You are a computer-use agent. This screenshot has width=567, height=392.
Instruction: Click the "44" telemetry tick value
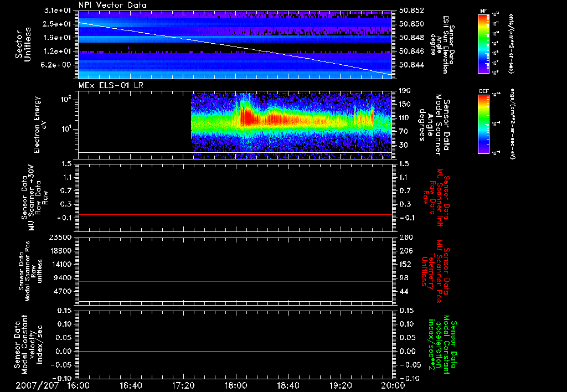tap(404, 291)
